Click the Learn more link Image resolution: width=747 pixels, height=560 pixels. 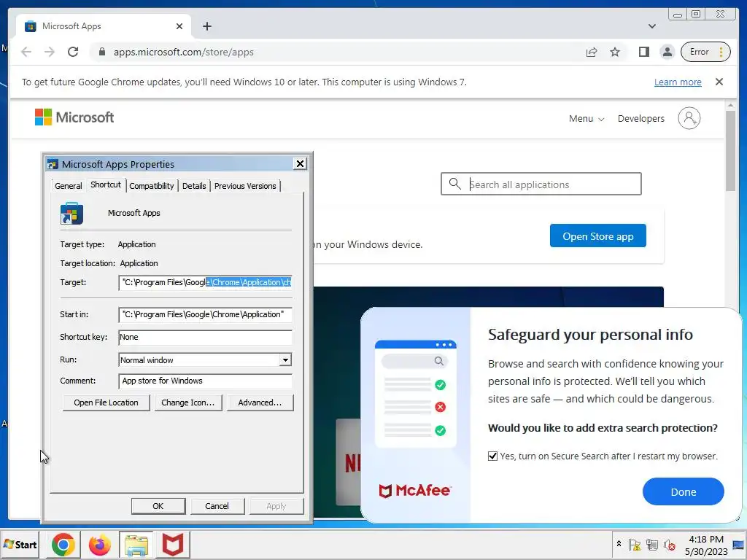678,82
